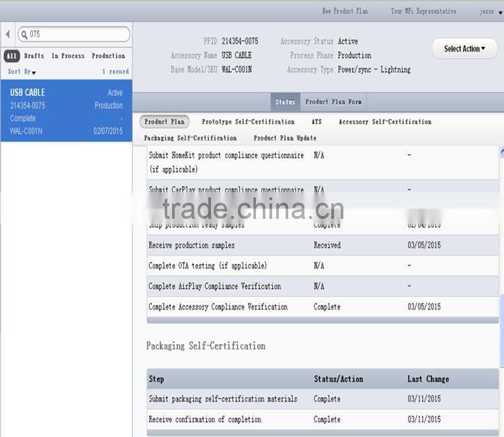Select the Product Plan section pill
The height and width of the screenshot is (437, 504).
click(x=165, y=122)
